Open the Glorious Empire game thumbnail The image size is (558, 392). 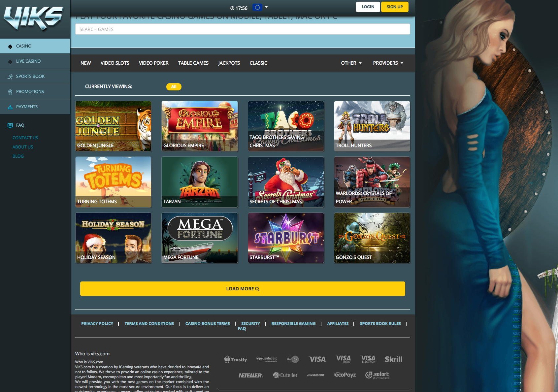pos(200,126)
